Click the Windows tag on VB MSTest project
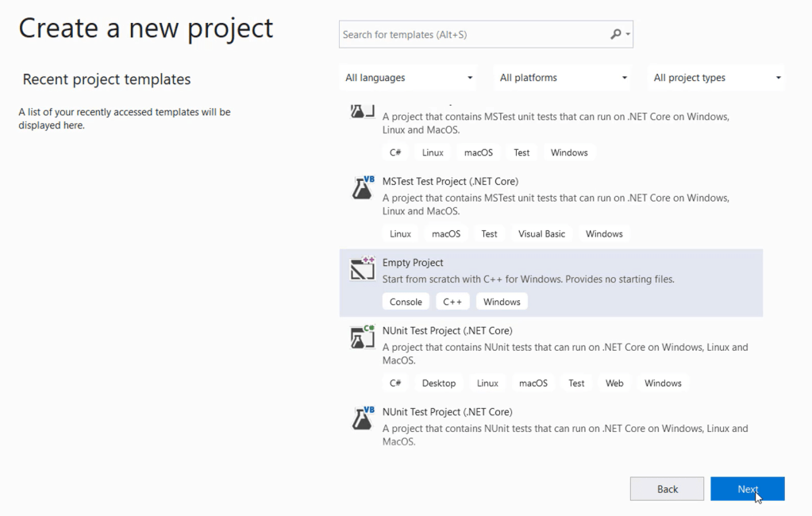 coord(604,233)
